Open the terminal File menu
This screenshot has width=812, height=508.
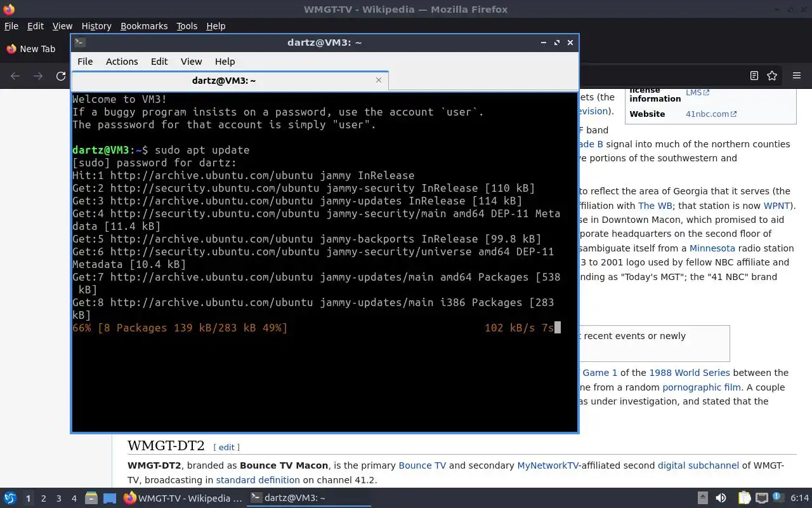click(85, 62)
